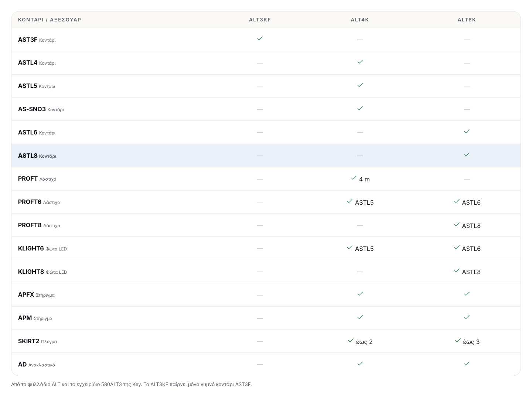Click ASTL8 in the KLIGHT8 row
Image resolution: width=532 pixels, height=399 pixels.
pyautogui.click(x=471, y=272)
